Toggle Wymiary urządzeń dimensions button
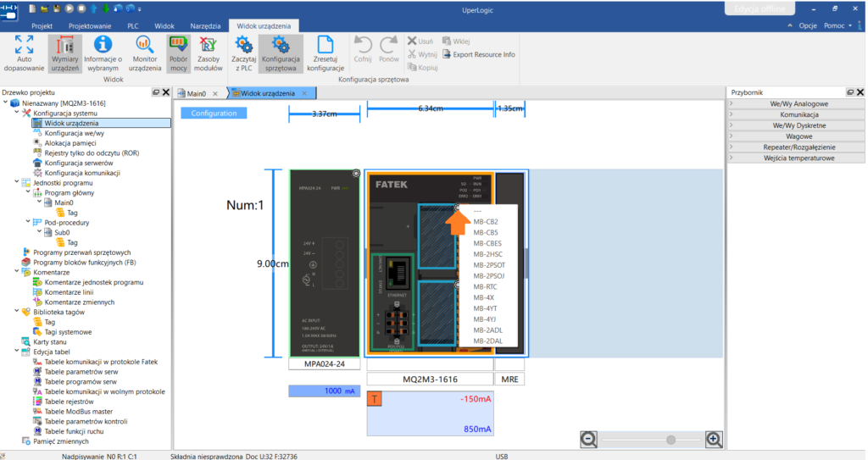The height and width of the screenshot is (460, 868). (64, 53)
